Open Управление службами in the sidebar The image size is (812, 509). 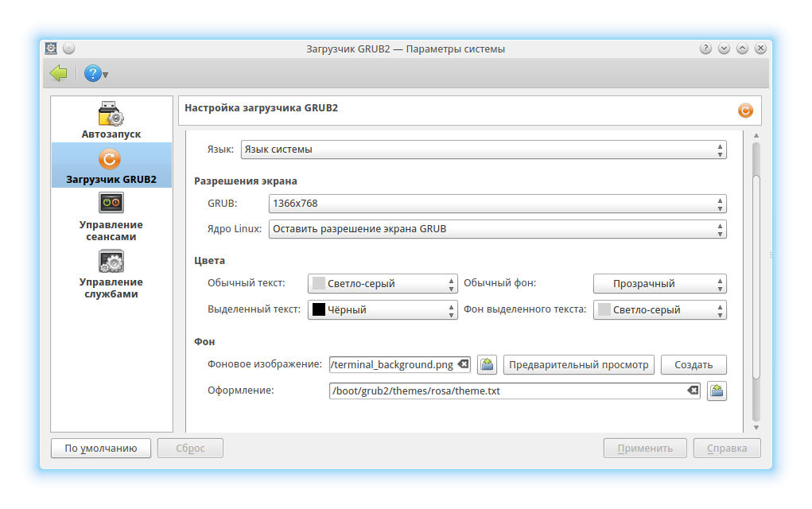point(111,274)
